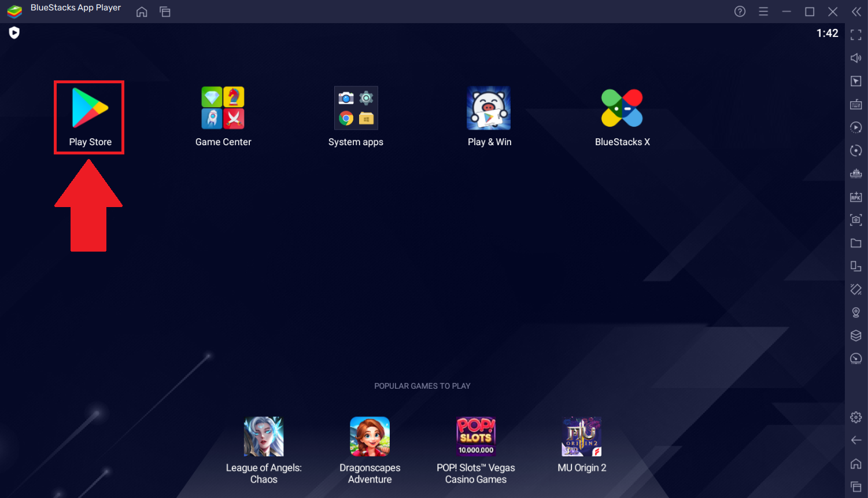Screen dimensions: 868x498
Task: Toggle full screen mode in sidebar
Action: point(856,35)
